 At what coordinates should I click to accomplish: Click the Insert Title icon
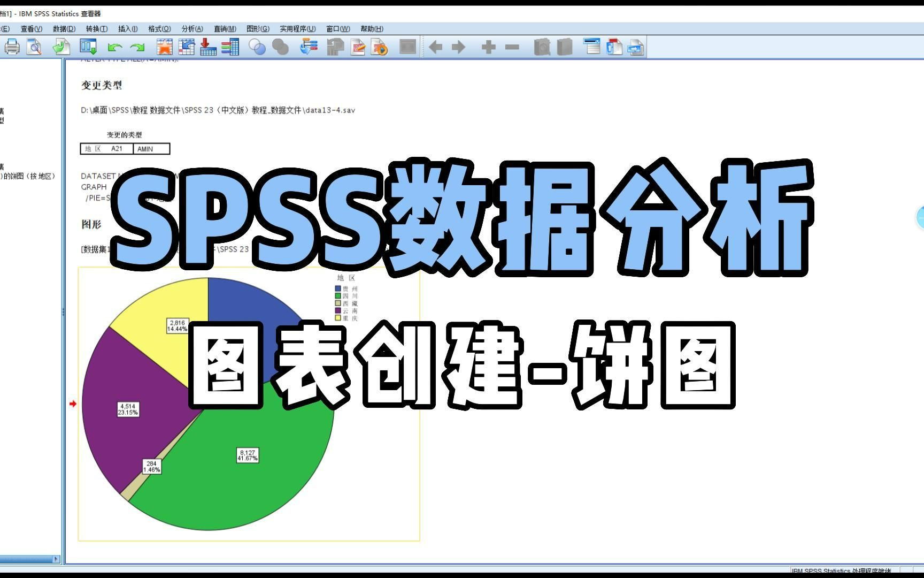(x=614, y=47)
